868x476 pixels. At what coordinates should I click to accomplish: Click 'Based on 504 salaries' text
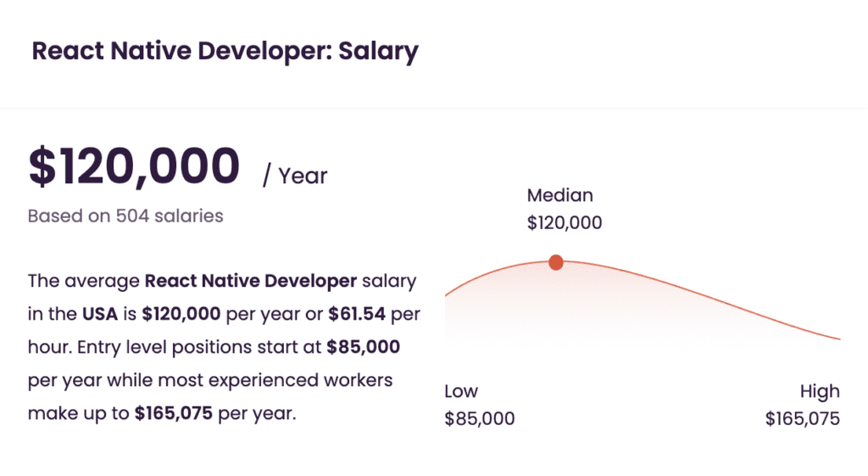[x=125, y=216]
